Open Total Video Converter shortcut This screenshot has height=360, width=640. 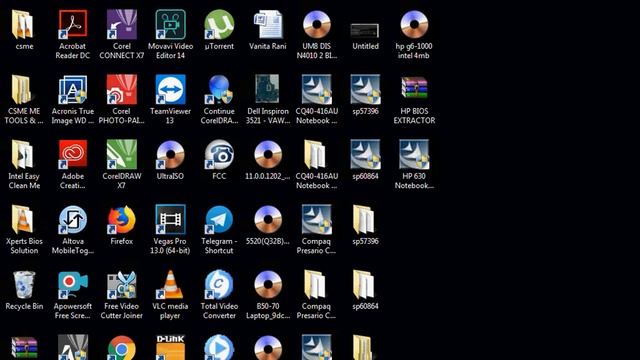tap(219, 285)
